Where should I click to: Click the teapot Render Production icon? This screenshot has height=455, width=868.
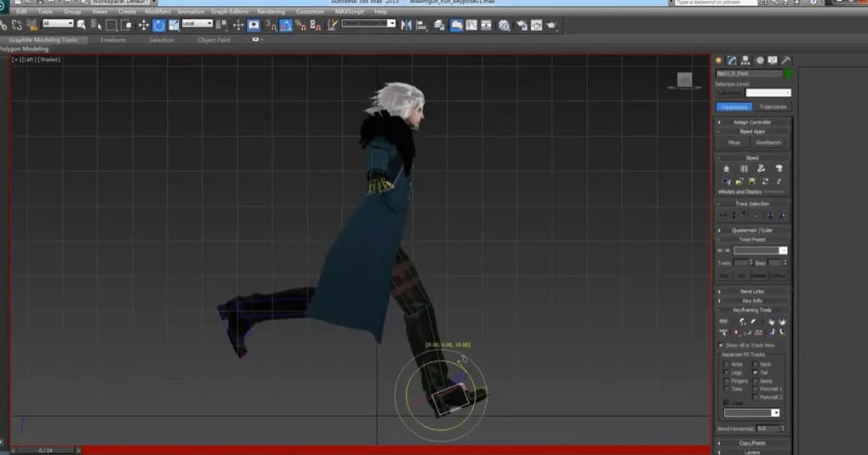pos(552,25)
